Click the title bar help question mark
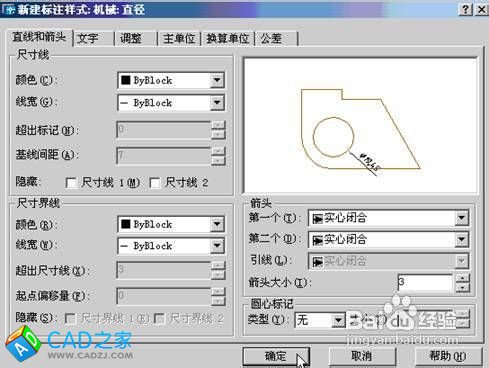489x368 pixels. pyautogui.click(x=466, y=10)
